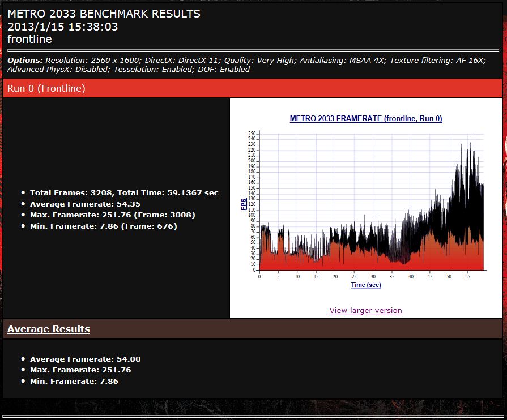Click the "Antialiasing: MSAA 4X" option text

[342, 61]
